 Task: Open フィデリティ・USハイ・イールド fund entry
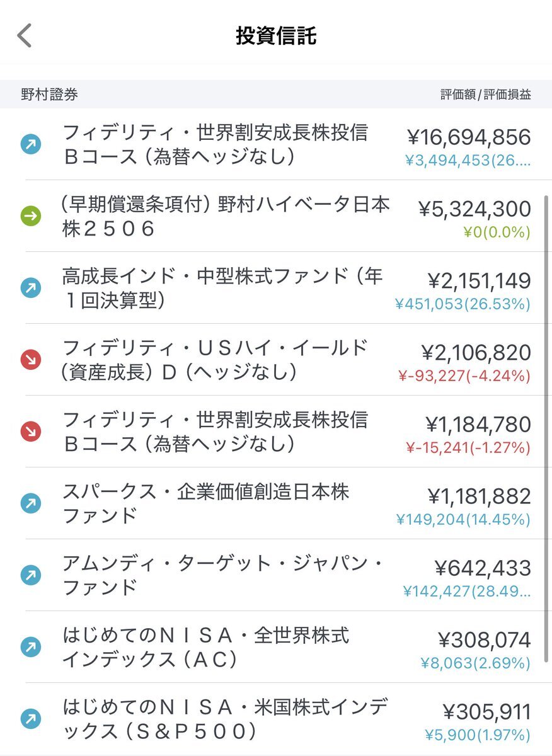(x=276, y=360)
